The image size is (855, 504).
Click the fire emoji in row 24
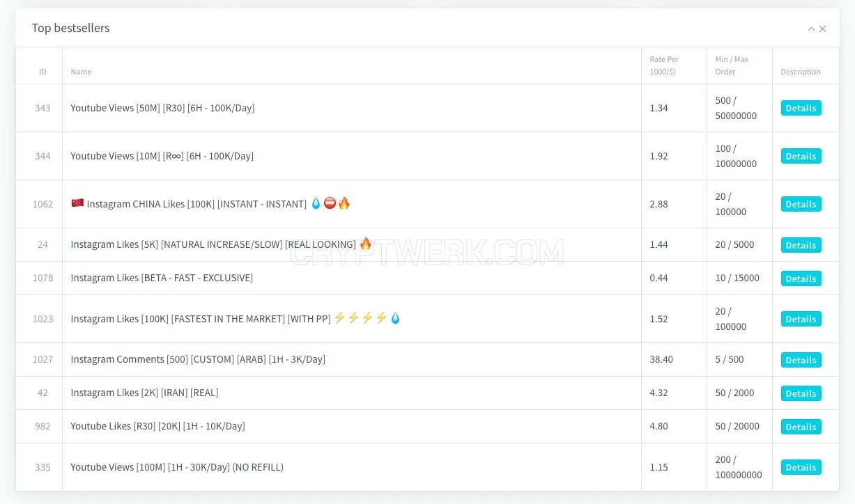pyautogui.click(x=366, y=244)
